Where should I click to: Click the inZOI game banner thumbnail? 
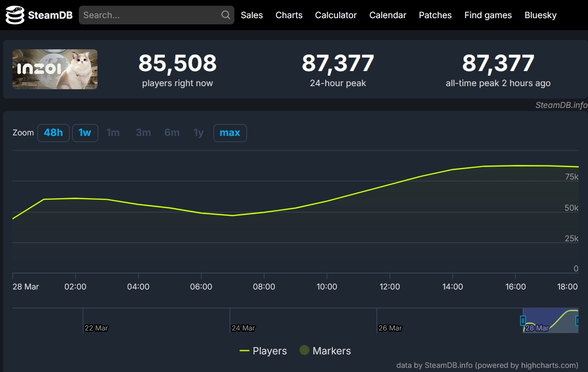[55, 70]
